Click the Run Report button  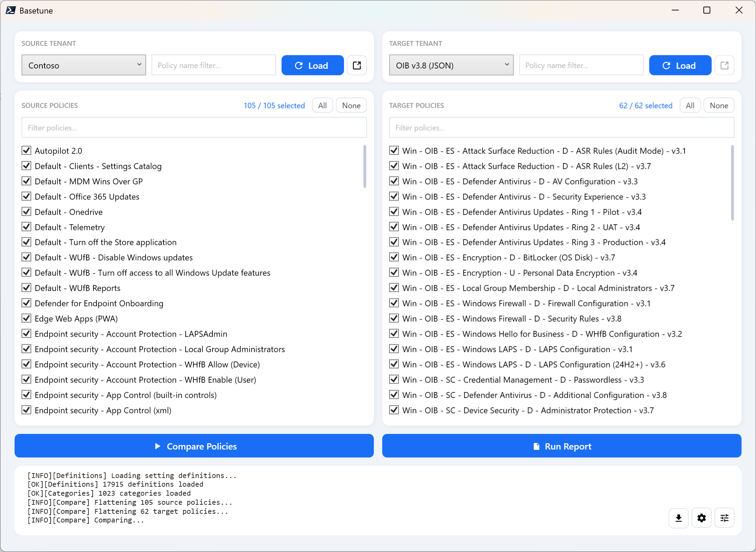point(562,446)
